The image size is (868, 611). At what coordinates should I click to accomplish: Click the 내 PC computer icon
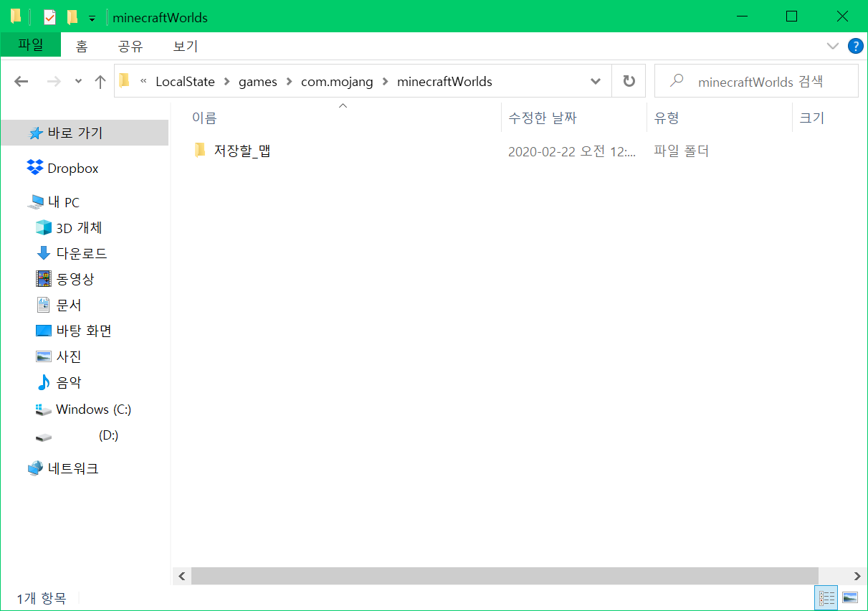(x=35, y=202)
